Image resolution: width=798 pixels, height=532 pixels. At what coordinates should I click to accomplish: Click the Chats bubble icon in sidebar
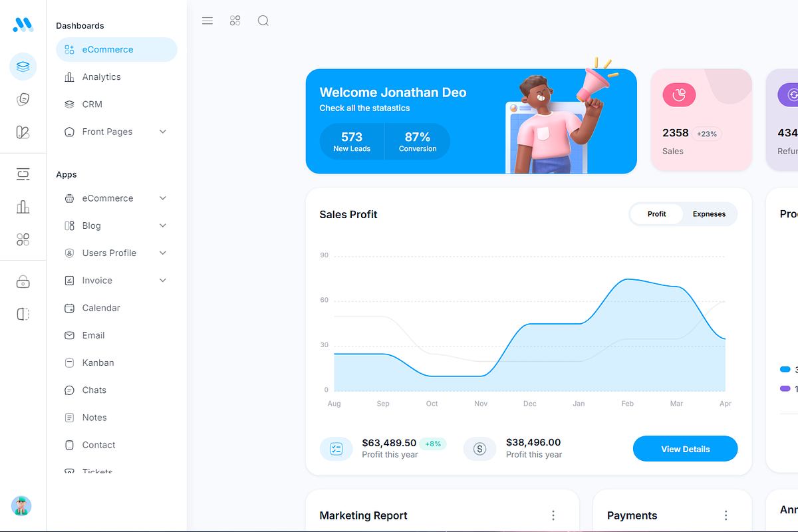(69, 390)
